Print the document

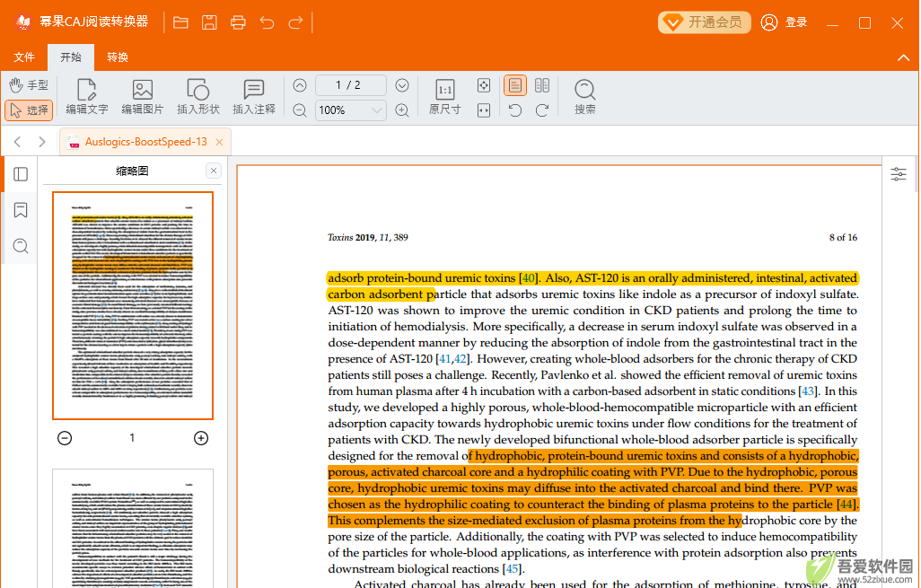(x=238, y=22)
